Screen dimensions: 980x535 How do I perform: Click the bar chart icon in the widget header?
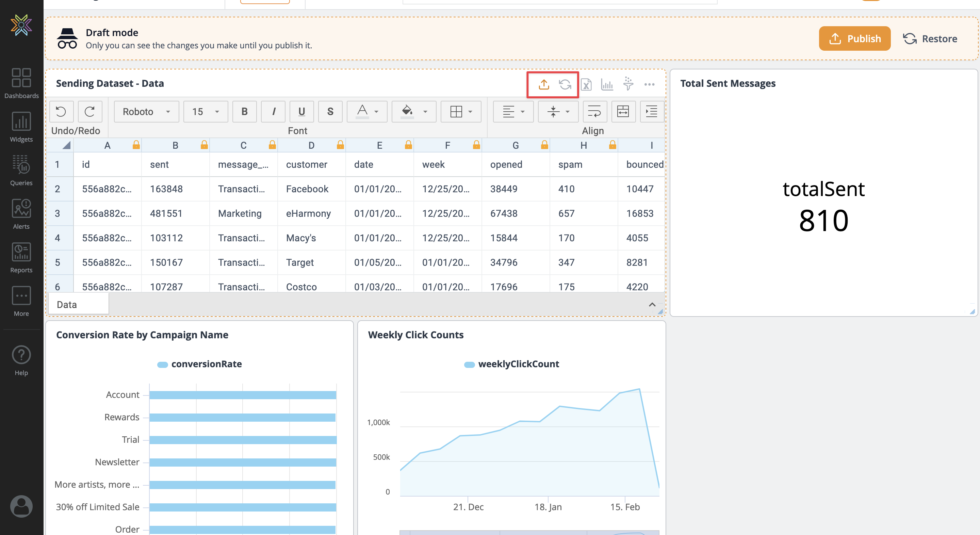pos(607,84)
